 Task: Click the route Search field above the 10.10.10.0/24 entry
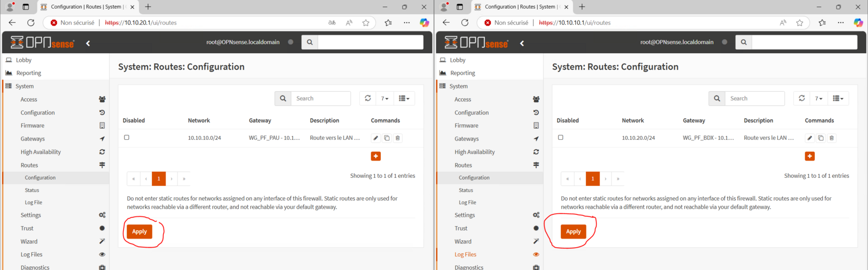pyautogui.click(x=321, y=99)
